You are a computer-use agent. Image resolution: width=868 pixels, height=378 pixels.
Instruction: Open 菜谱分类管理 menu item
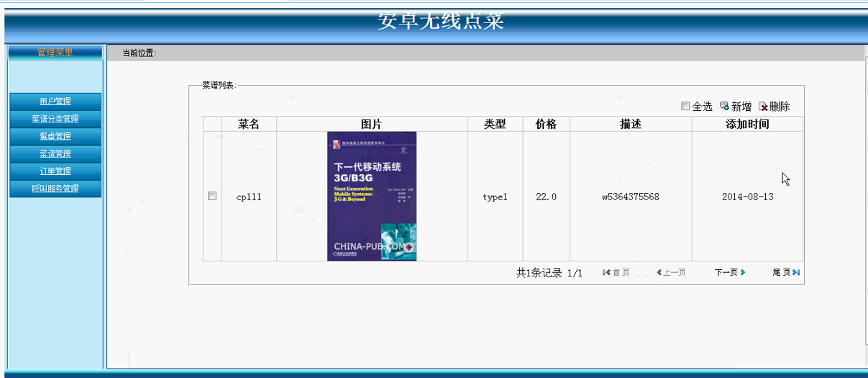55,119
